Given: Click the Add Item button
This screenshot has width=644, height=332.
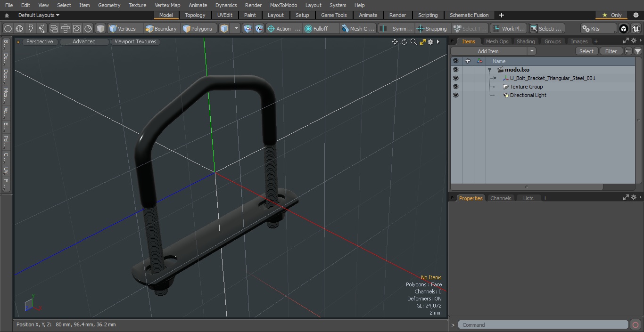Looking at the screenshot, I should 488,51.
